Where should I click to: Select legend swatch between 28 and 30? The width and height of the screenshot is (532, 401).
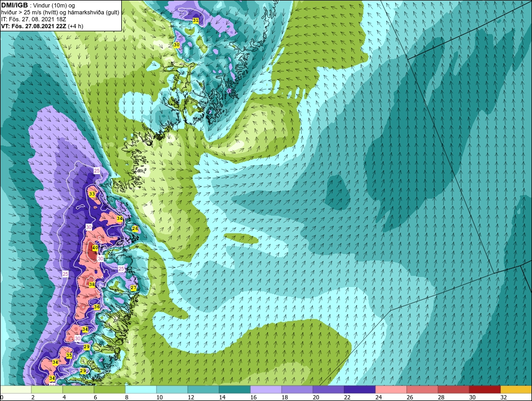[x=454, y=389]
